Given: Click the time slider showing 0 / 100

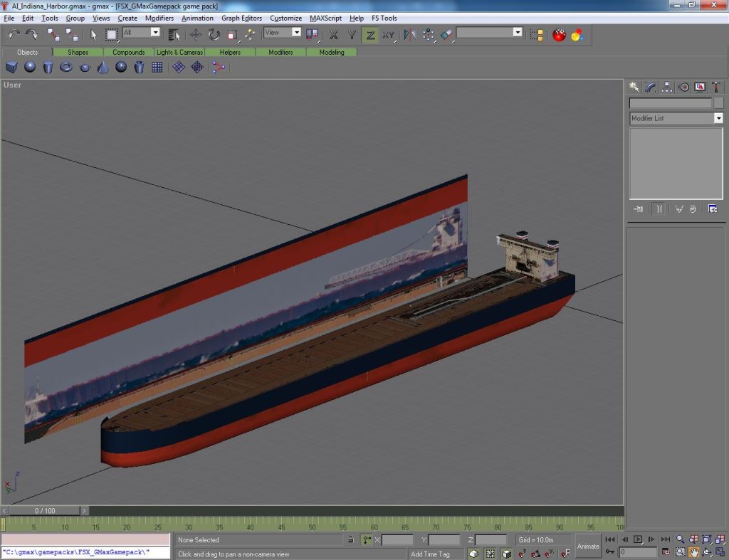Looking at the screenshot, I should coord(45,510).
